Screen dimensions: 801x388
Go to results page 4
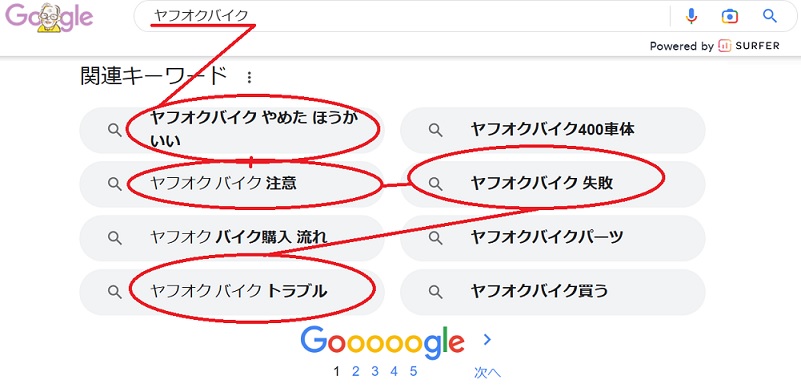tap(394, 371)
